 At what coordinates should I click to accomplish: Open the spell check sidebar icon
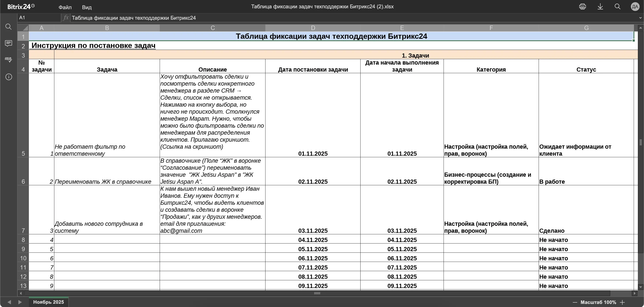tap(9, 60)
